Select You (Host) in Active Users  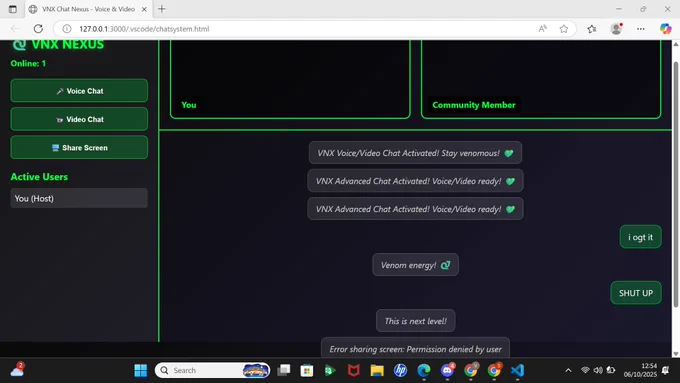[x=79, y=198]
